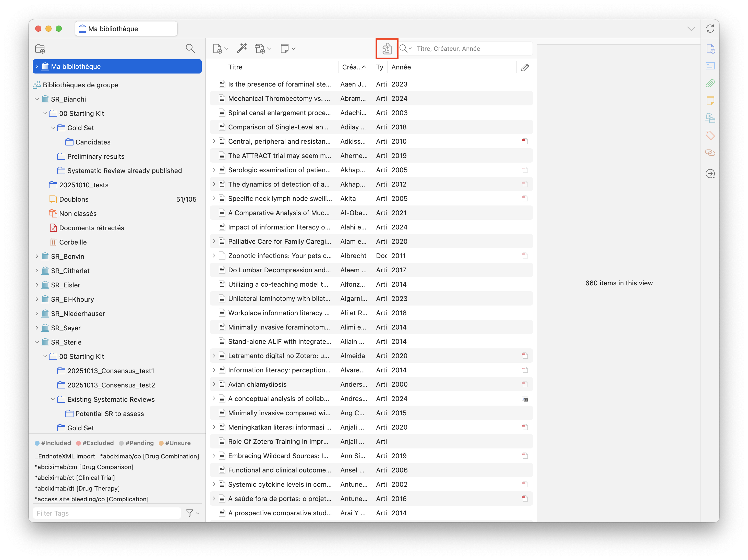Sync library with zotero.org
Viewport: 748px width, 560px height.
tap(710, 28)
